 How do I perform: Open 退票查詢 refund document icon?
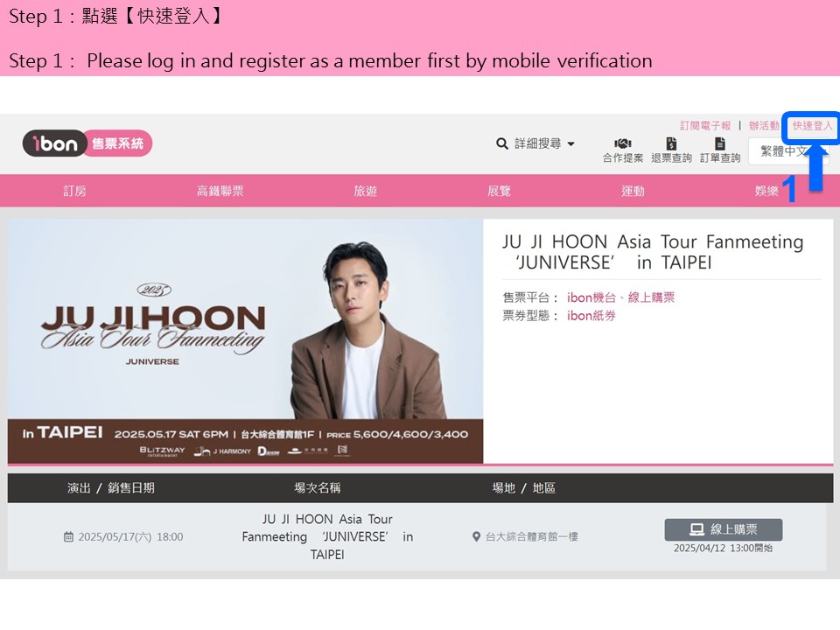coord(671,143)
